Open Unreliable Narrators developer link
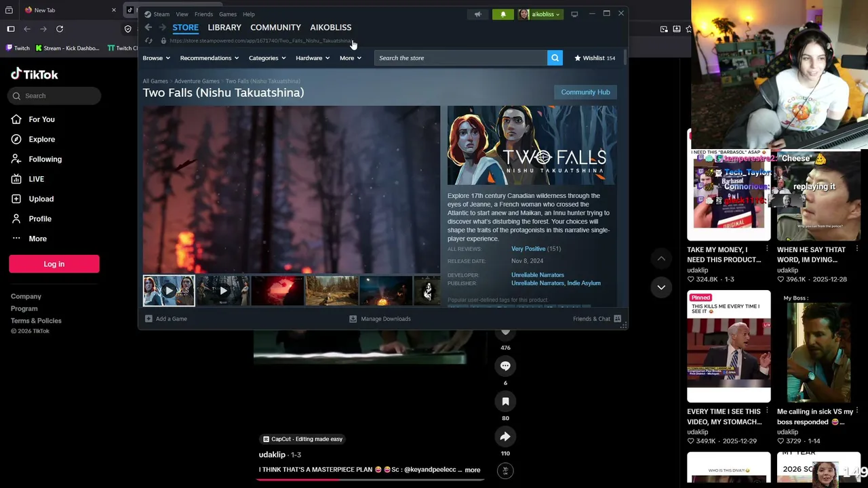Screen dimensions: 868x488 538,275
